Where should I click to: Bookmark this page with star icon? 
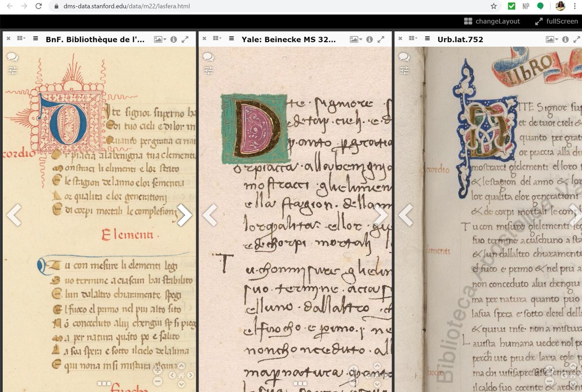pyautogui.click(x=494, y=6)
